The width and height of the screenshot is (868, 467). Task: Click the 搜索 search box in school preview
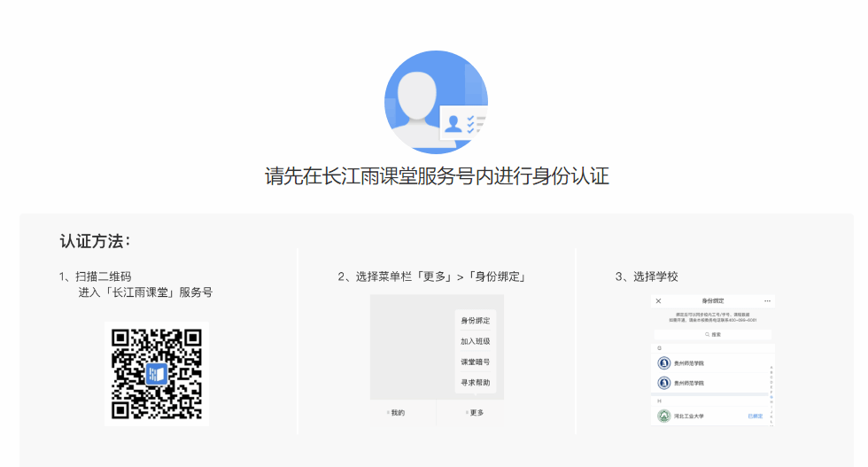coord(712,335)
